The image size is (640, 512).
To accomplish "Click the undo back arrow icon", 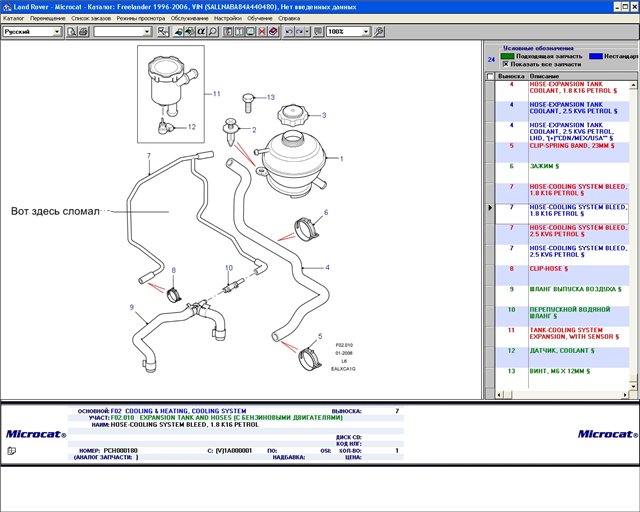I will [x=289, y=31].
